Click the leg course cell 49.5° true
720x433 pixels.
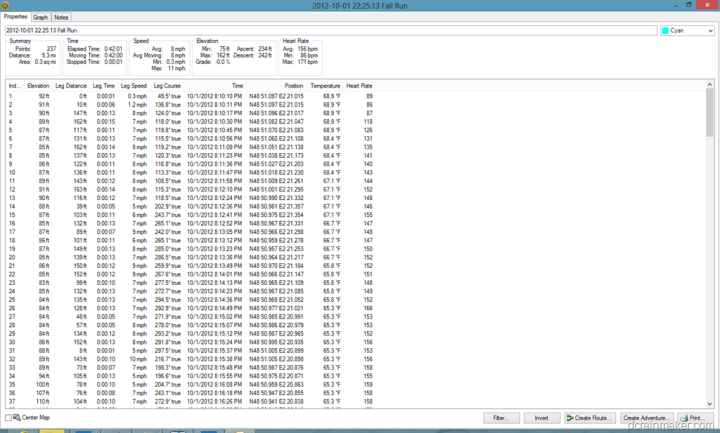[x=169, y=96]
